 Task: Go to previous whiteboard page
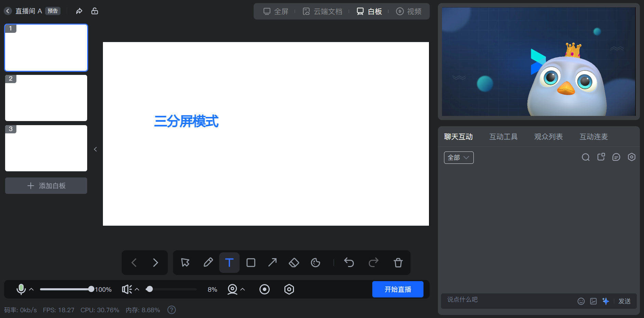click(x=134, y=263)
